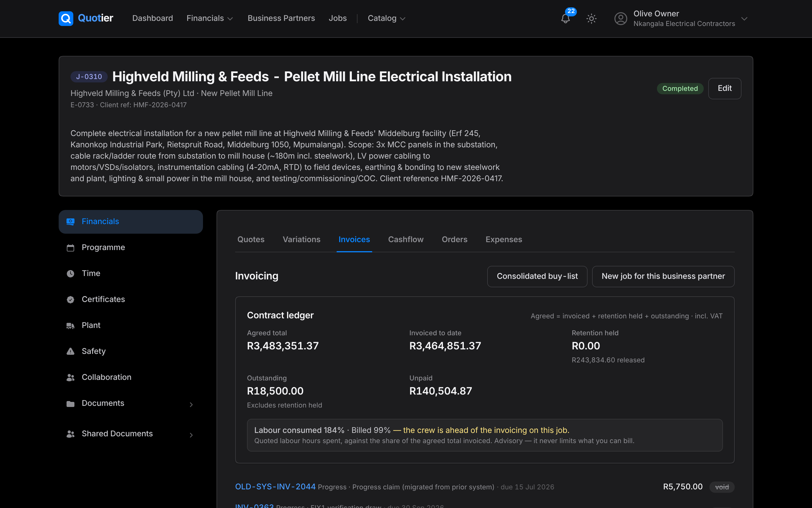812x508 pixels.
Task: Click the Shared Documents people icon
Action: click(x=70, y=434)
